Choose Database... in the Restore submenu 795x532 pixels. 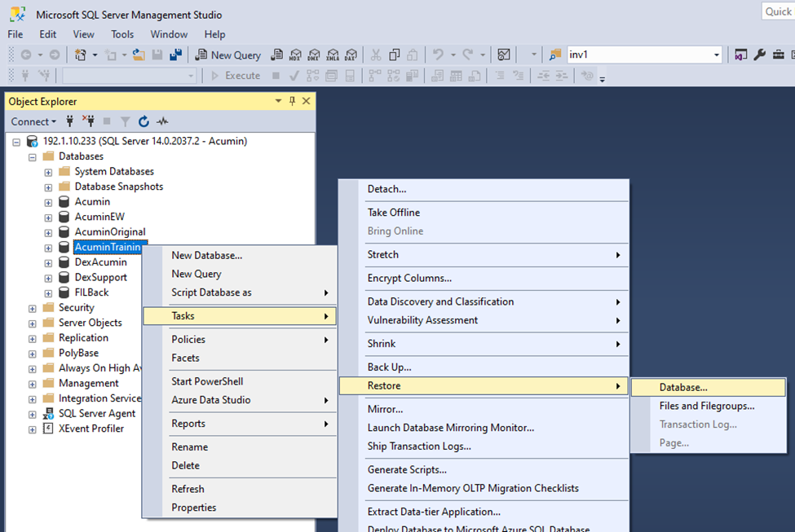click(x=709, y=388)
